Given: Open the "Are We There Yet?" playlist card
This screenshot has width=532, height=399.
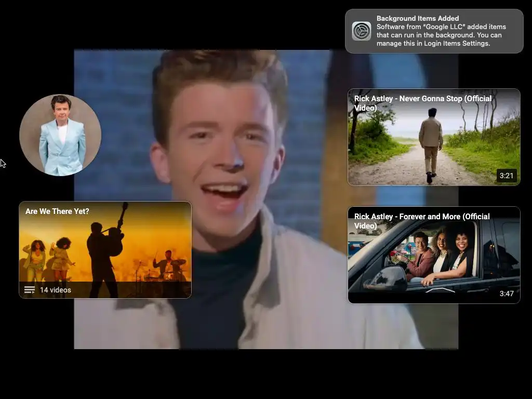Looking at the screenshot, I should pyautogui.click(x=105, y=250).
